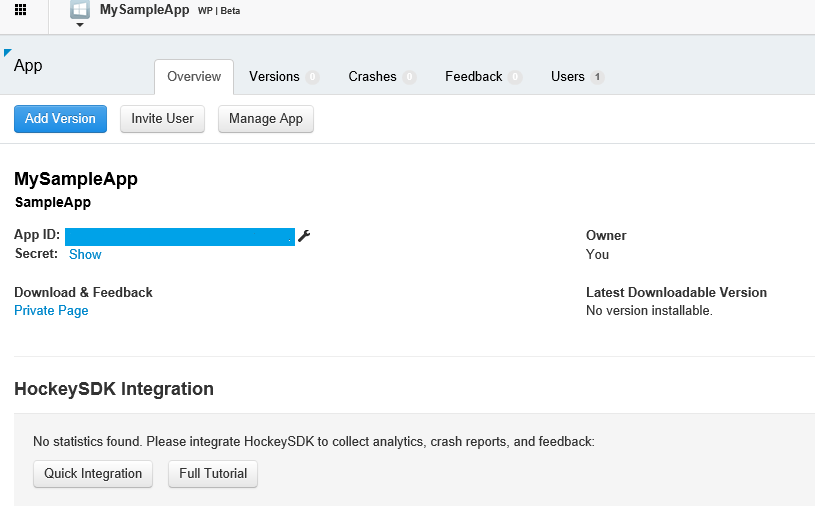The image size is (815, 506).
Task: Open the Full Tutorial
Action: pyautogui.click(x=212, y=474)
